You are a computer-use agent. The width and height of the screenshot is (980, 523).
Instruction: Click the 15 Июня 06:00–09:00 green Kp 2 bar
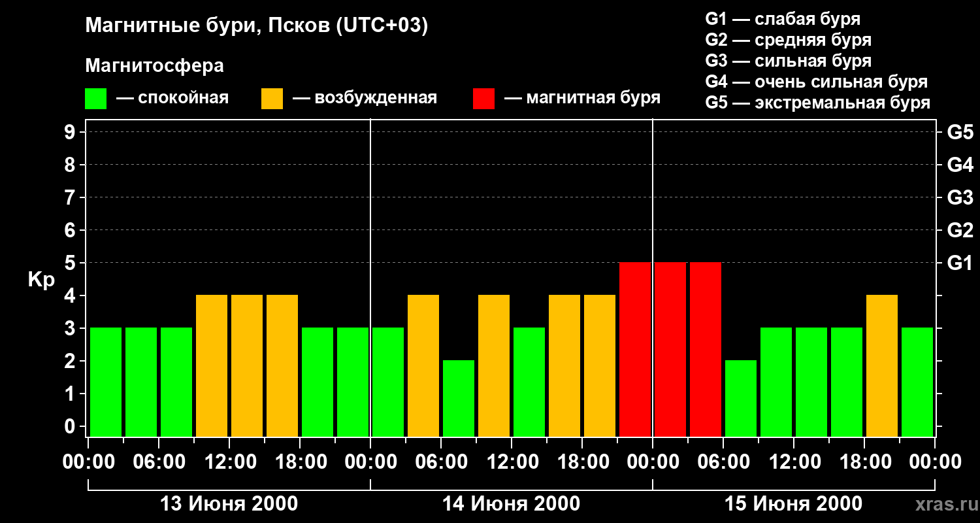[x=741, y=398]
